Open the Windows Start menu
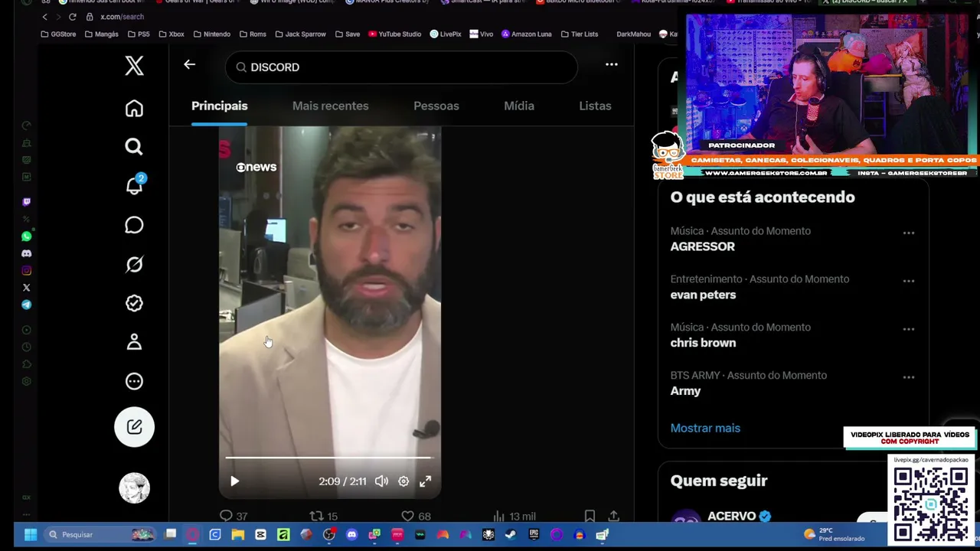Image resolution: width=980 pixels, height=551 pixels. [31, 535]
